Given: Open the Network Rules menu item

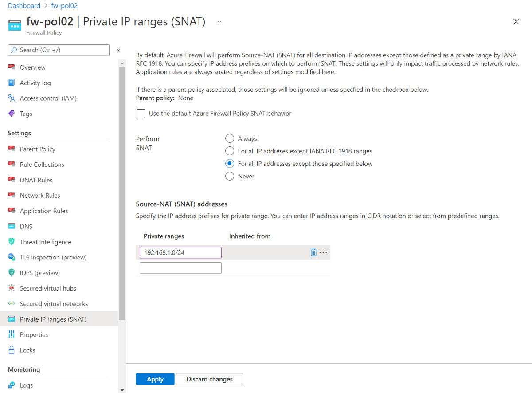Looking at the screenshot, I should click(40, 196).
